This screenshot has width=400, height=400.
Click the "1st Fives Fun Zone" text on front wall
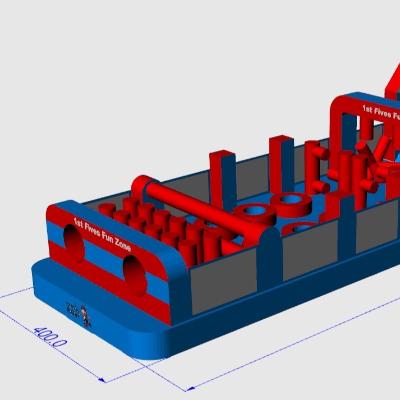pyautogui.click(x=102, y=235)
